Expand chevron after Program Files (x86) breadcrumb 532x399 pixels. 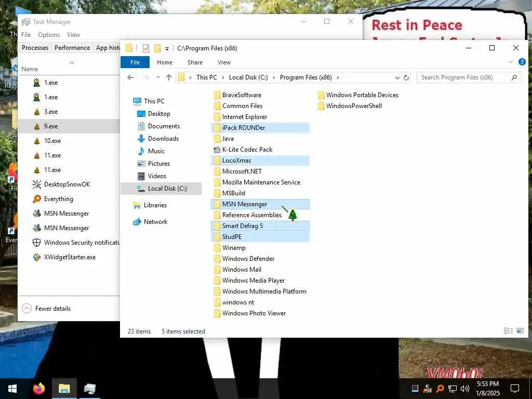338,78
